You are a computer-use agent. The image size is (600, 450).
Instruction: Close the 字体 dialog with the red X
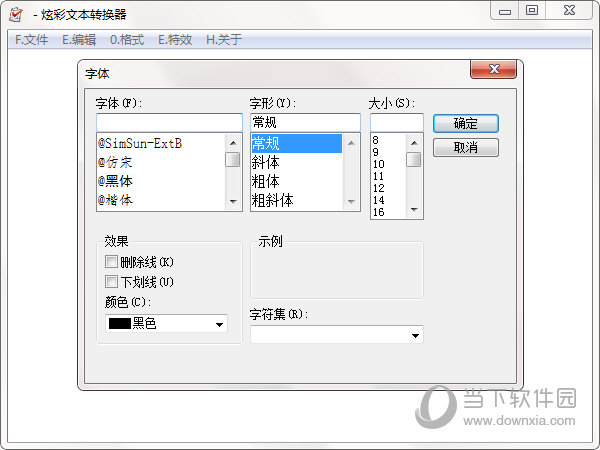[493, 69]
